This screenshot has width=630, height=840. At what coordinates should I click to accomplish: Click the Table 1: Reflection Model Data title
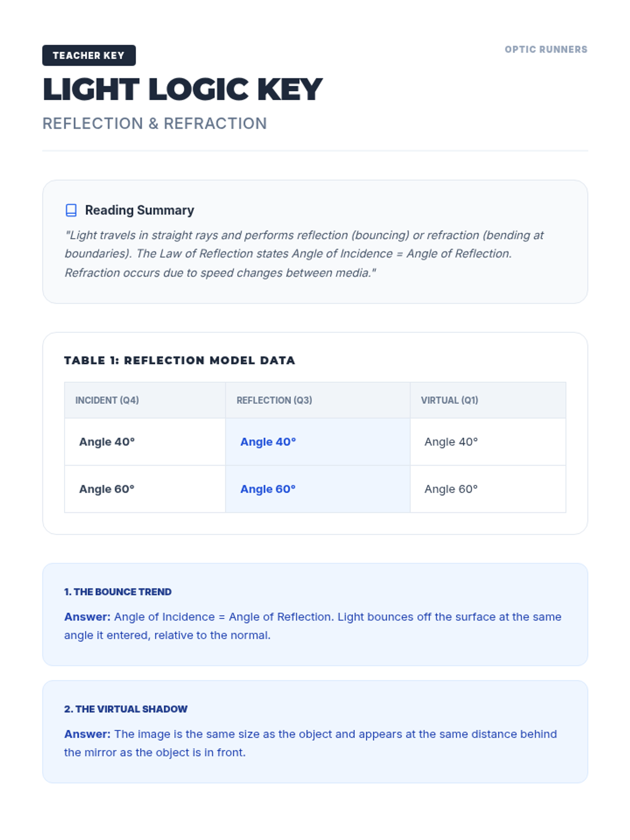pyautogui.click(x=180, y=360)
